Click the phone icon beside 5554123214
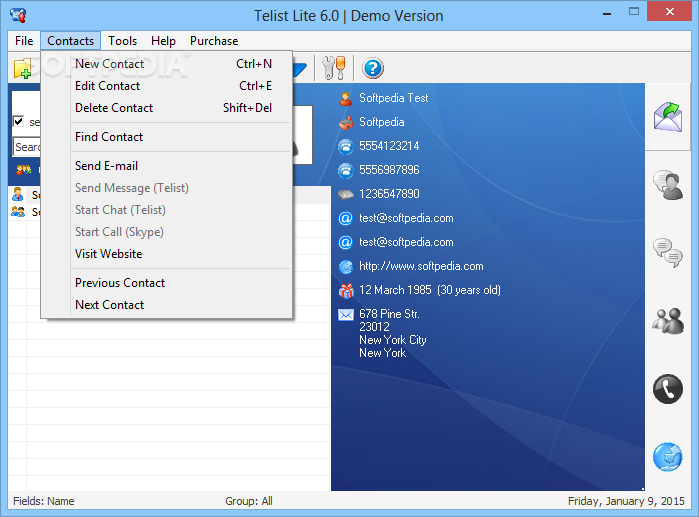This screenshot has width=699, height=517. tap(345, 146)
